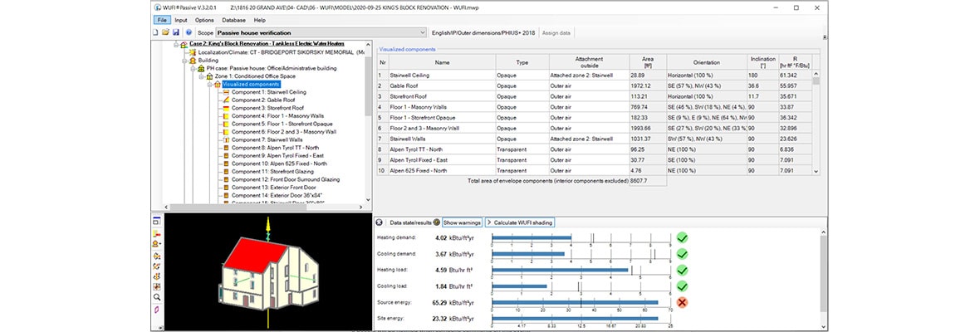Click the blue help icon beside Scope
The width and height of the screenshot is (980, 332).
[189, 32]
